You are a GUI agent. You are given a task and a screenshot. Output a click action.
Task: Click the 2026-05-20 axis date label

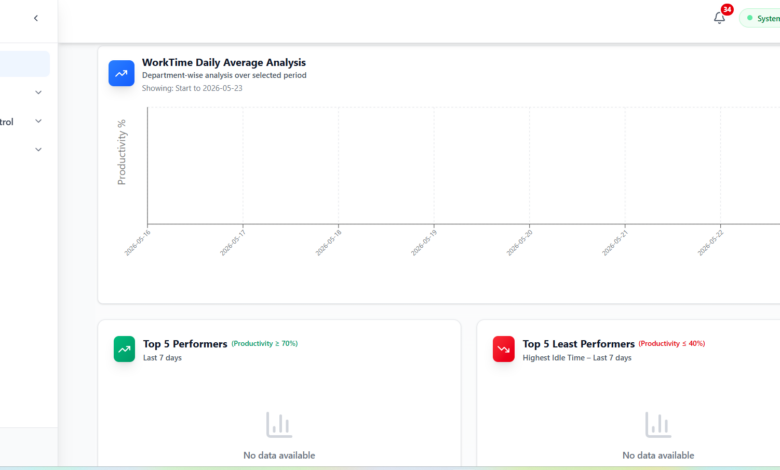point(519,243)
